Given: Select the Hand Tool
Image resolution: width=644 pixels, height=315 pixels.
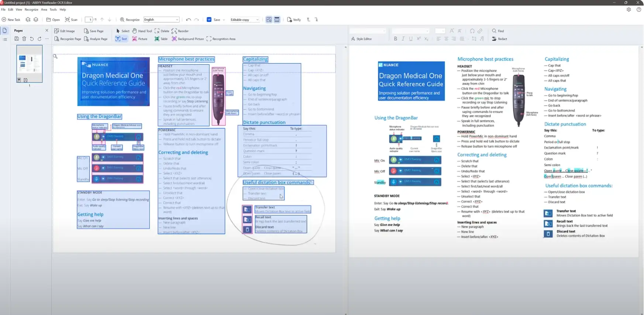Looking at the screenshot, I should pos(142,31).
